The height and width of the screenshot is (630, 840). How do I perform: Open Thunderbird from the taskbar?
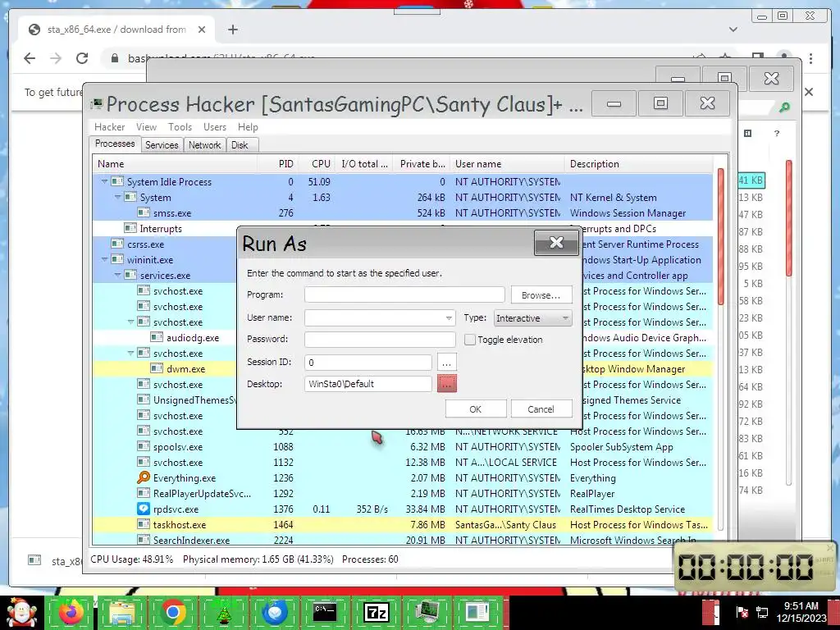274,612
